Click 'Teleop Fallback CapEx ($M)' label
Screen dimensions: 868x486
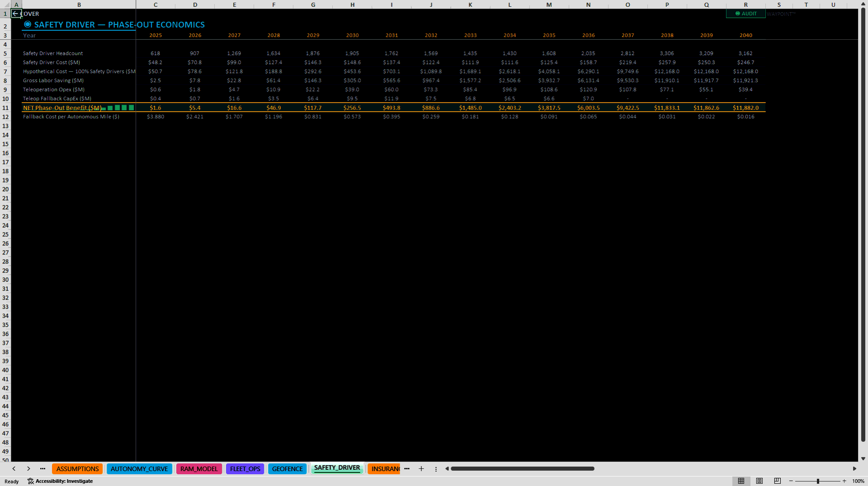point(57,98)
